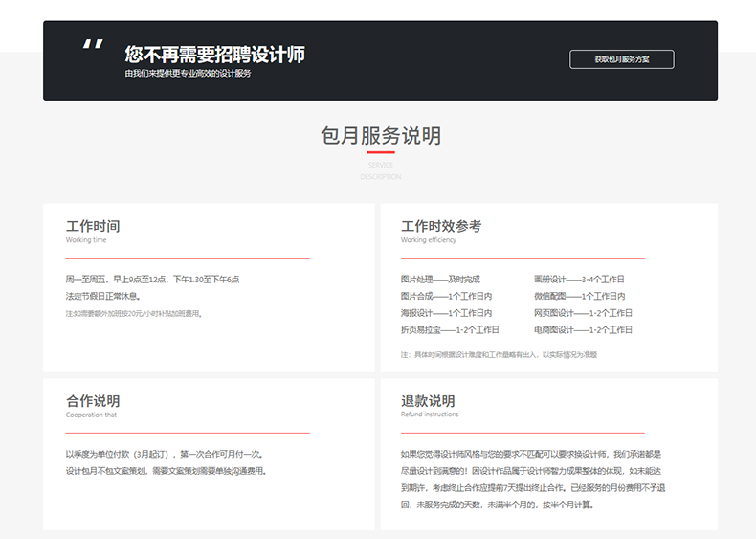Click the 电商图设计——1-2个工作日 entry
Screen dimensions: 756x539
pyautogui.click(x=583, y=330)
